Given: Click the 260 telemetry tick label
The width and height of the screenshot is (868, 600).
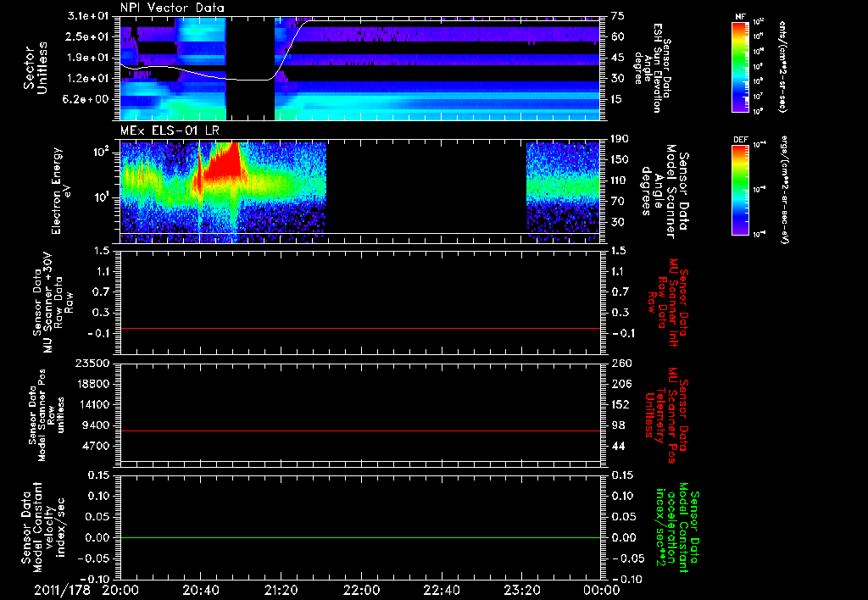Looking at the screenshot, I should pyautogui.click(x=620, y=364).
